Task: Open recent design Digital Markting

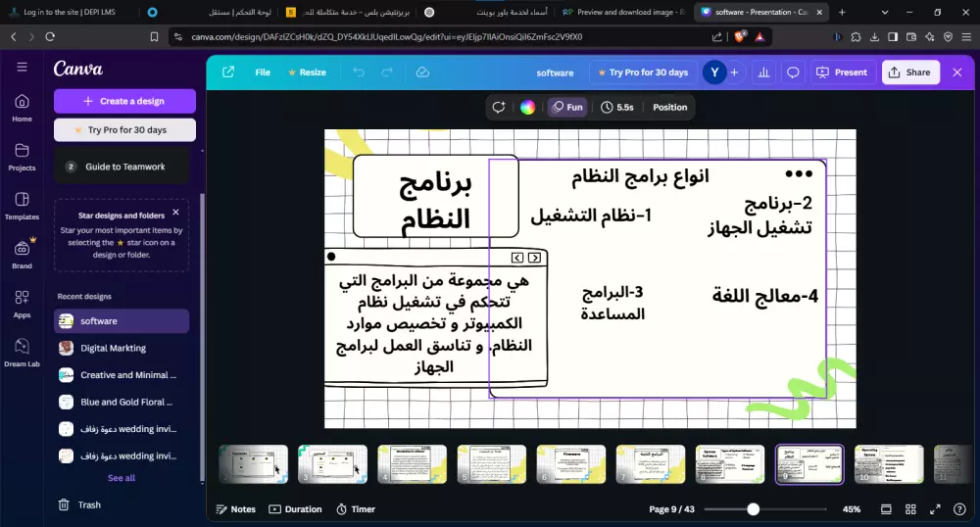Action: pyautogui.click(x=122, y=348)
